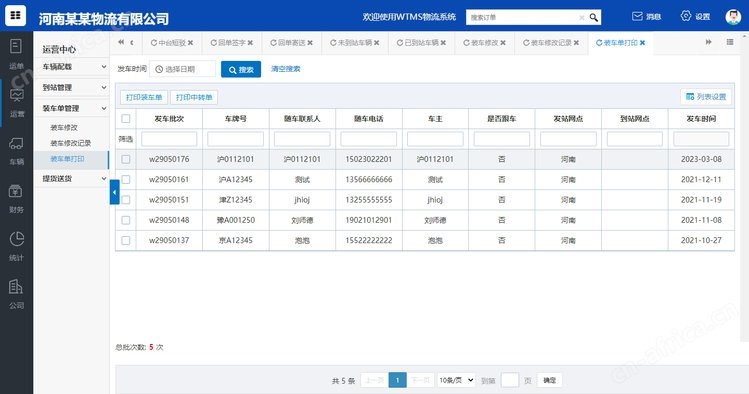Viewport: 749px width, 394px height.
Task: Click the 发车批次 filter input
Action: pos(169,139)
